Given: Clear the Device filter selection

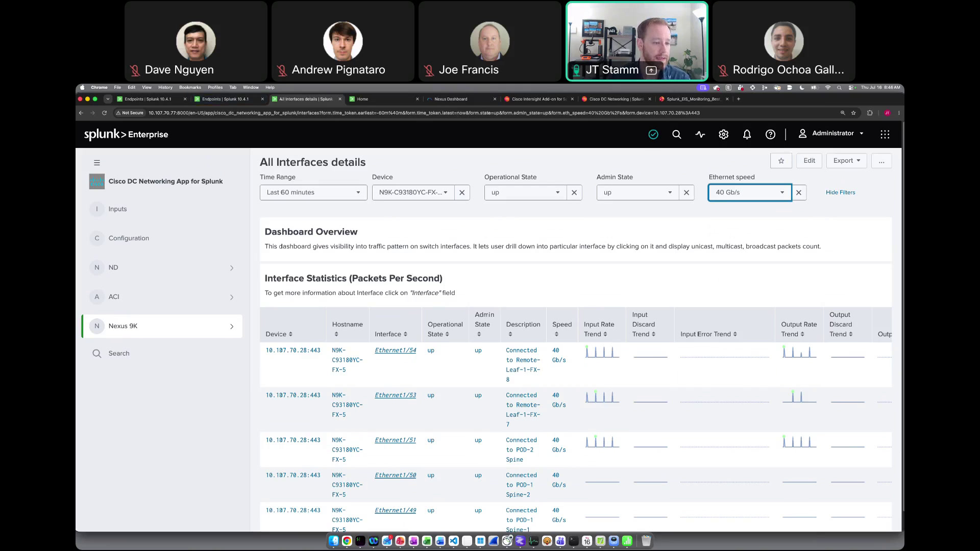Looking at the screenshot, I should 462,193.
